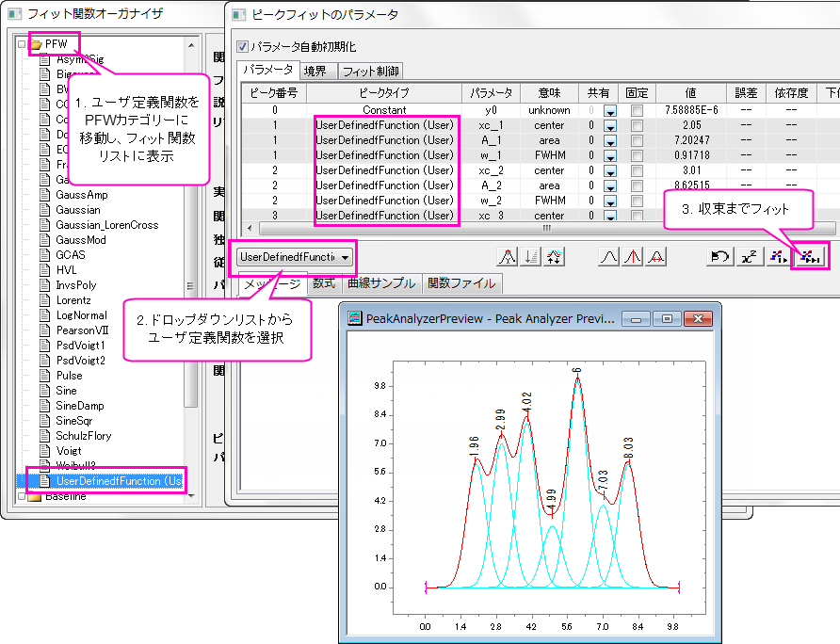Click the reinitialize parameters undo button
Screen dimensions: 840x644
(719, 257)
